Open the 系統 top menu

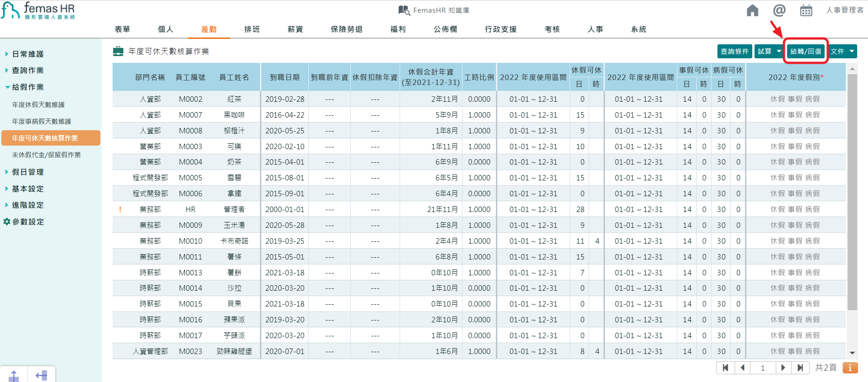coord(639,29)
